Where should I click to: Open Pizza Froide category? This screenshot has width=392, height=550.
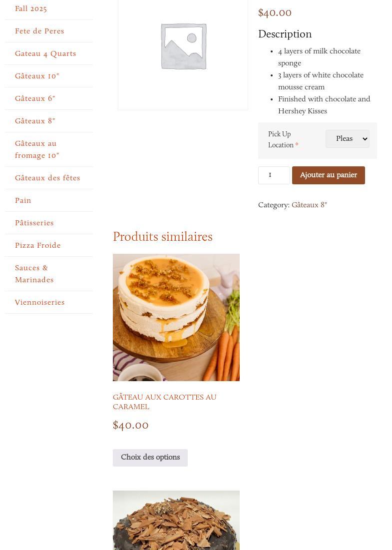(x=38, y=245)
